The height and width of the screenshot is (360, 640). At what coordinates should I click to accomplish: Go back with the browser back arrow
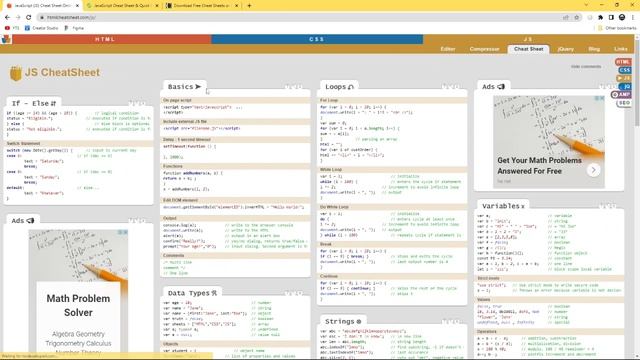(x=7, y=17)
